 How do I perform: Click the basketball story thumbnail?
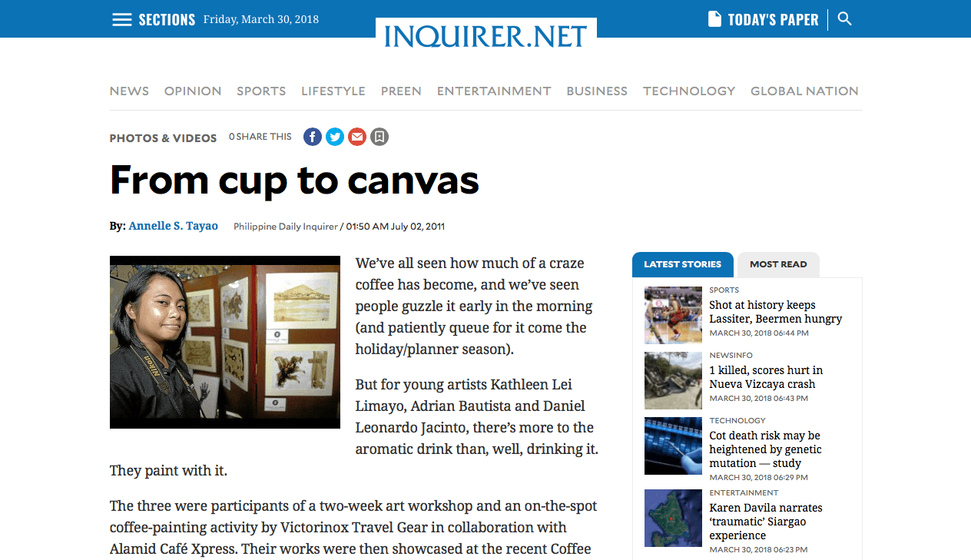[x=673, y=315]
